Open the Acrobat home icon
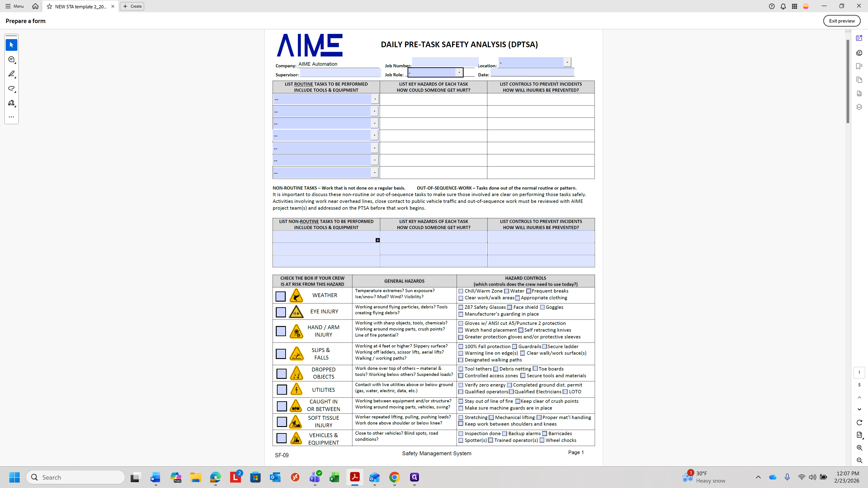The height and width of the screenshot is (488, 868). (35, 6)
